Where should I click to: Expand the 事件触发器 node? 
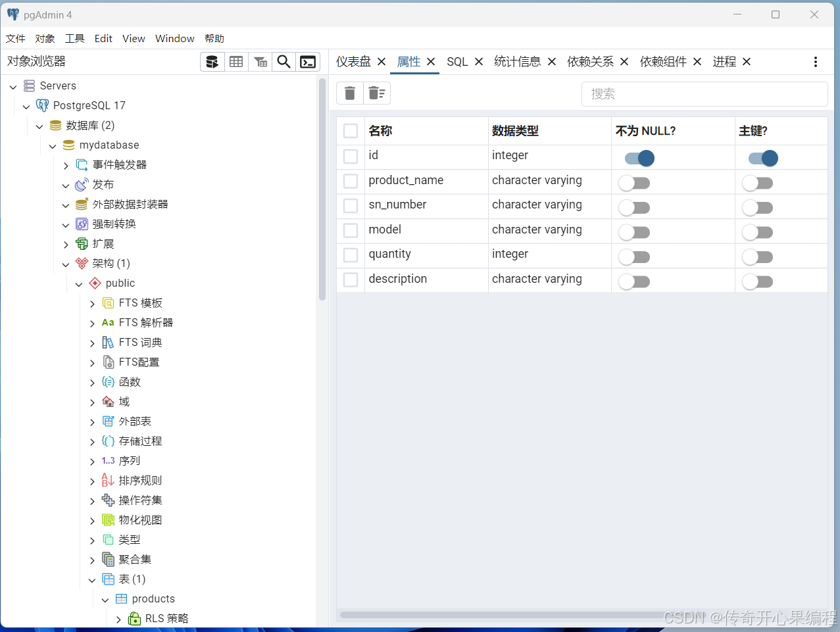(x=66, y=165)
